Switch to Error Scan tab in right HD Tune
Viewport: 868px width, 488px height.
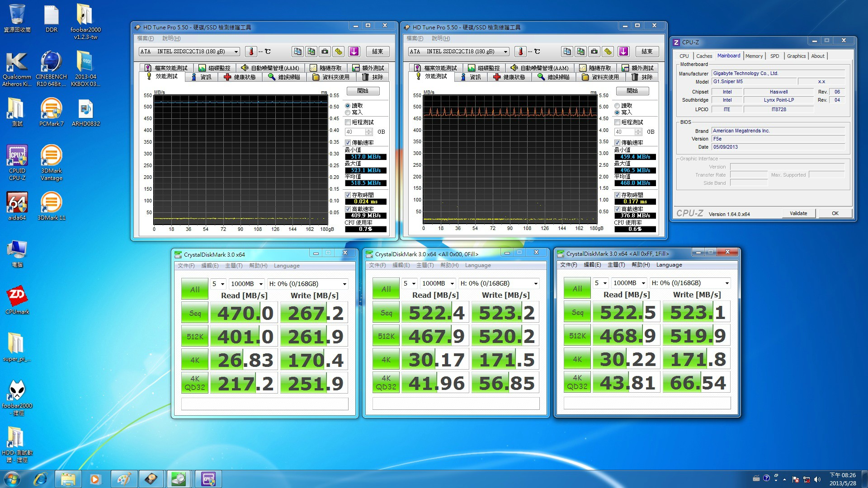(x=553, y=77)
